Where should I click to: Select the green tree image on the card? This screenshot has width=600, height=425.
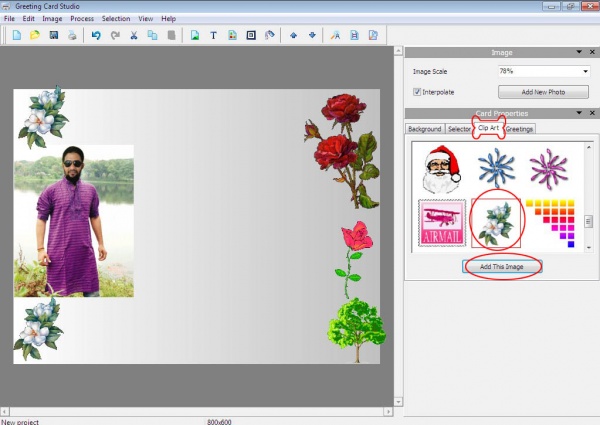356,331
